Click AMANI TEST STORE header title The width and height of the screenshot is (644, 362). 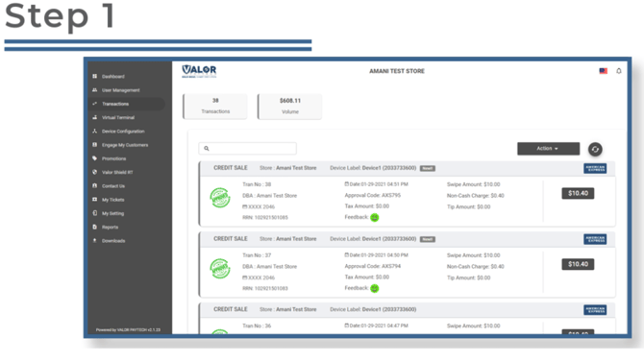[397, 71]
